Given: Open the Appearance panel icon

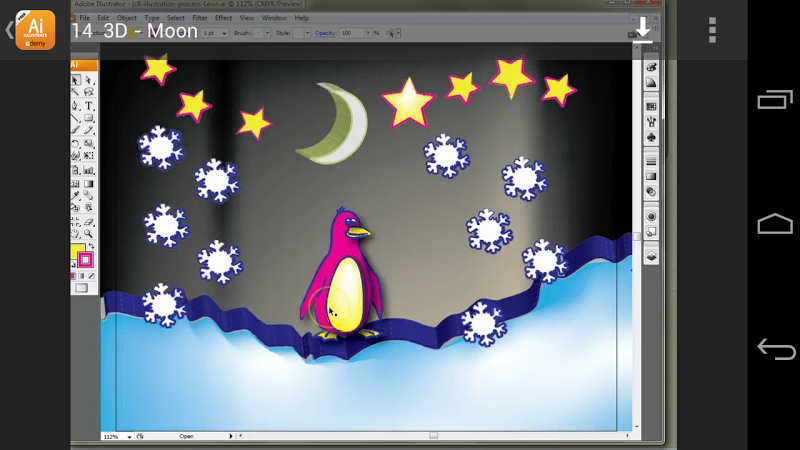Looking at the screenshot, I should pyautogui.click(x=651, y=216).
